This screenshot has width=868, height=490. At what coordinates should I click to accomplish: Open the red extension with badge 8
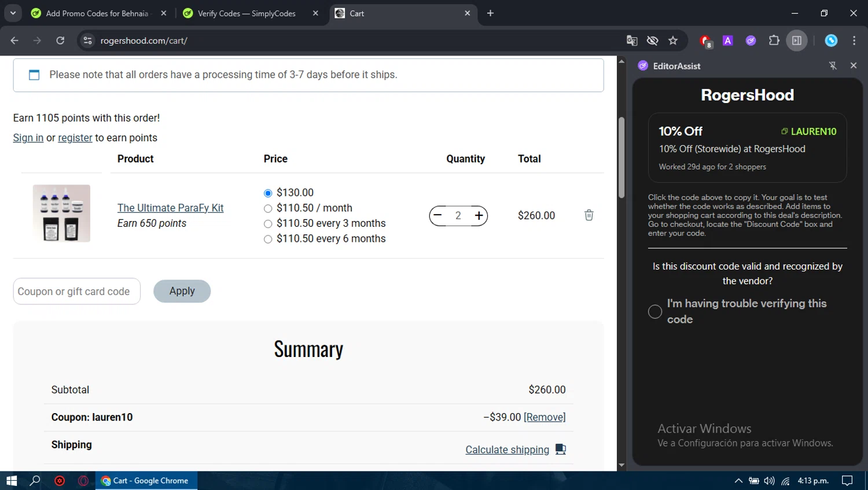coord(705,40)
